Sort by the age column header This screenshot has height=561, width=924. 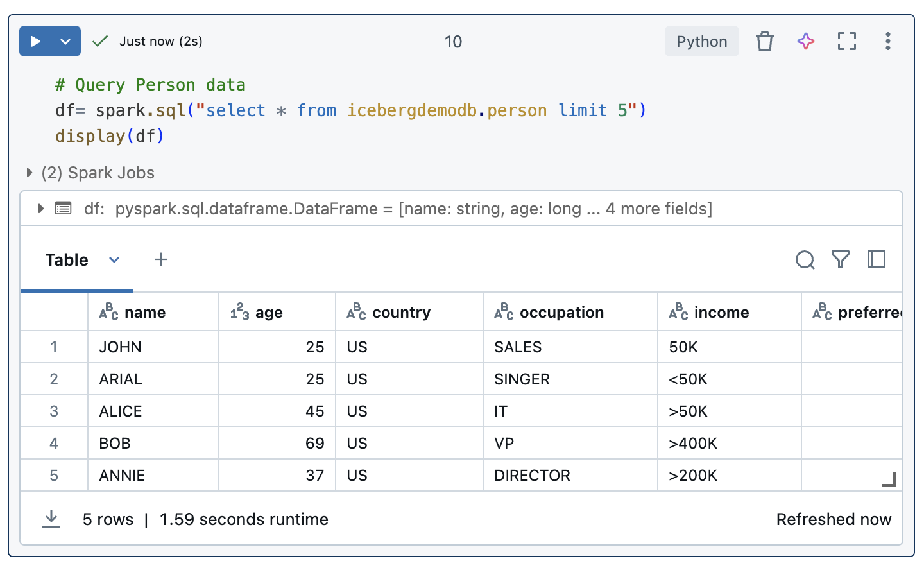tap(269, 313)
